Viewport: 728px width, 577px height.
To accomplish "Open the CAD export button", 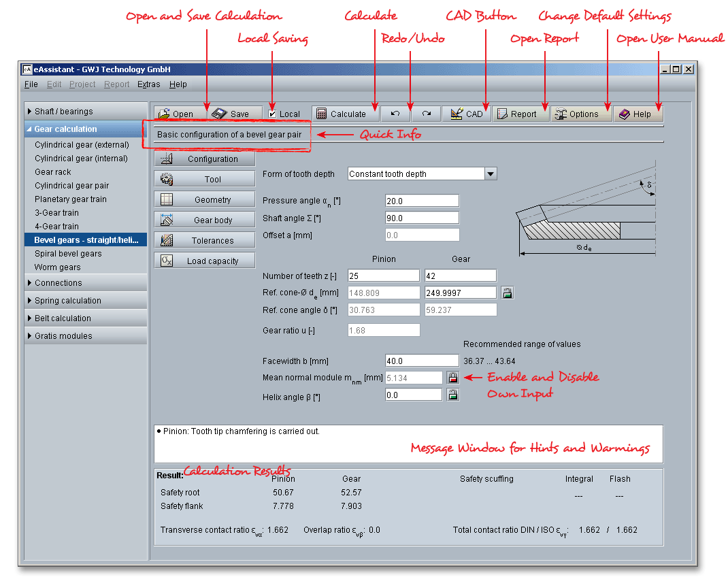I will pos(466,114).
